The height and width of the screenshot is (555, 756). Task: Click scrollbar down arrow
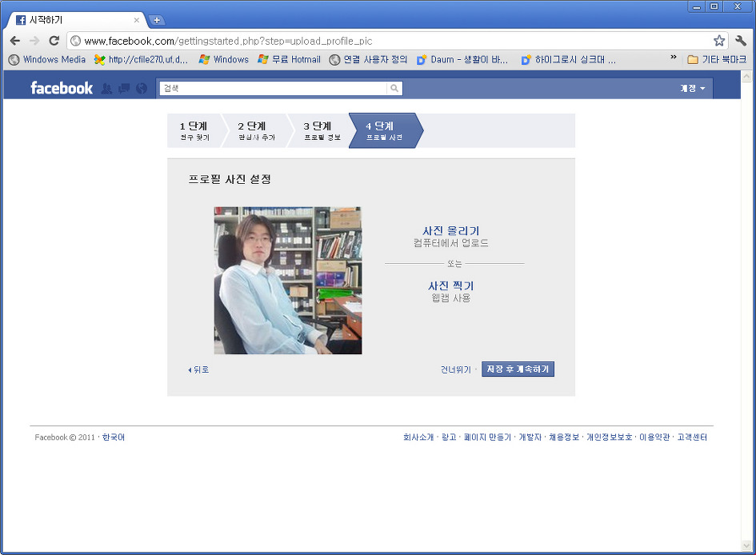pos(746,545)
